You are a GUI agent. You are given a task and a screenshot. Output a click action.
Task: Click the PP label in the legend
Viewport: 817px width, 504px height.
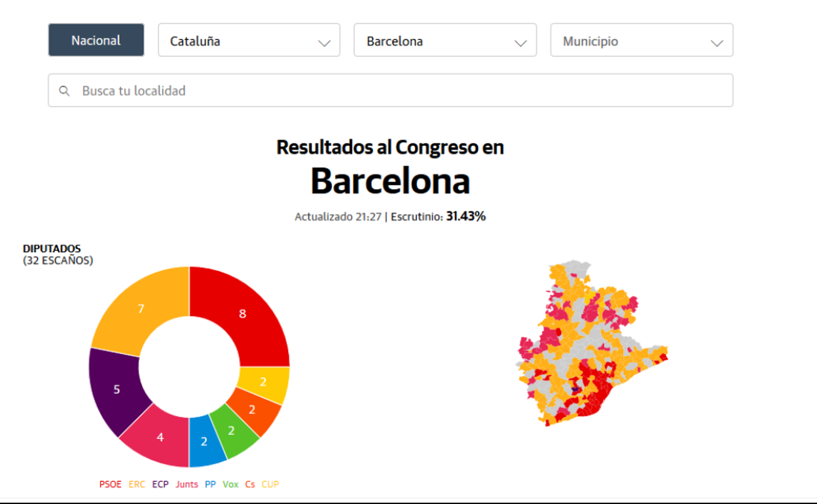210,484
